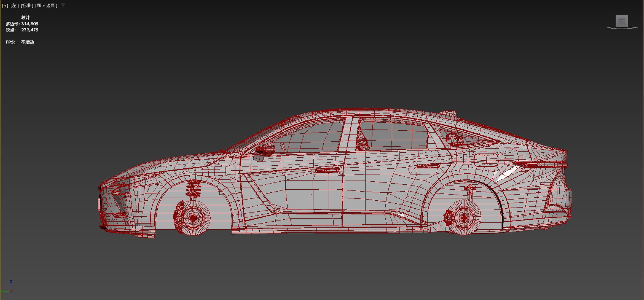Open the [左] point-of-view viewport menu

coord(14,6)
